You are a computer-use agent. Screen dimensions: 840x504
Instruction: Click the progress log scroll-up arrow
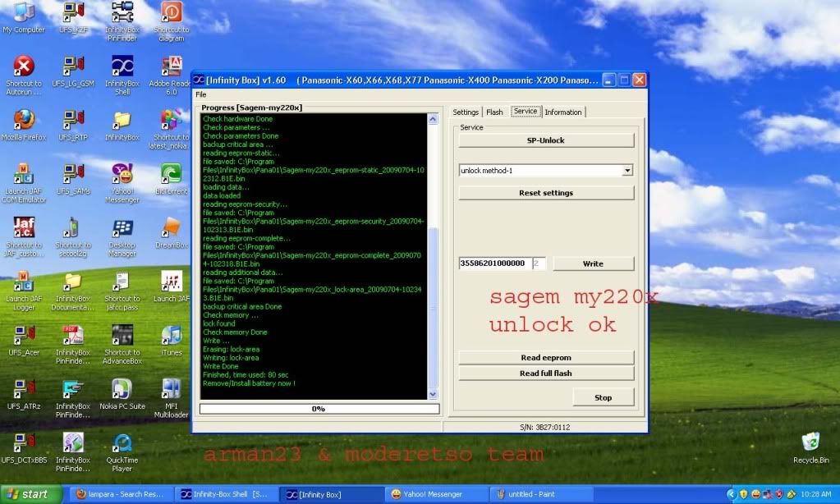pos(433,119)
